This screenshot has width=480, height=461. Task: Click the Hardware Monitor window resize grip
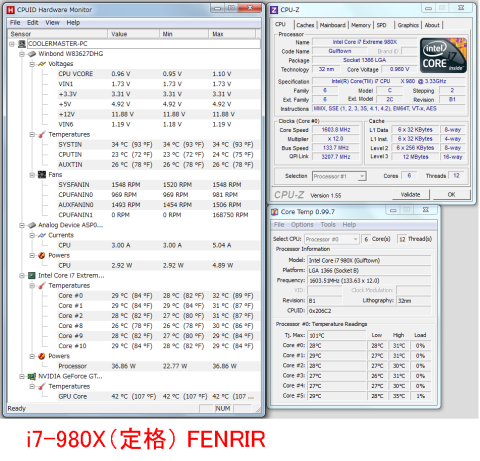[258, 410]
